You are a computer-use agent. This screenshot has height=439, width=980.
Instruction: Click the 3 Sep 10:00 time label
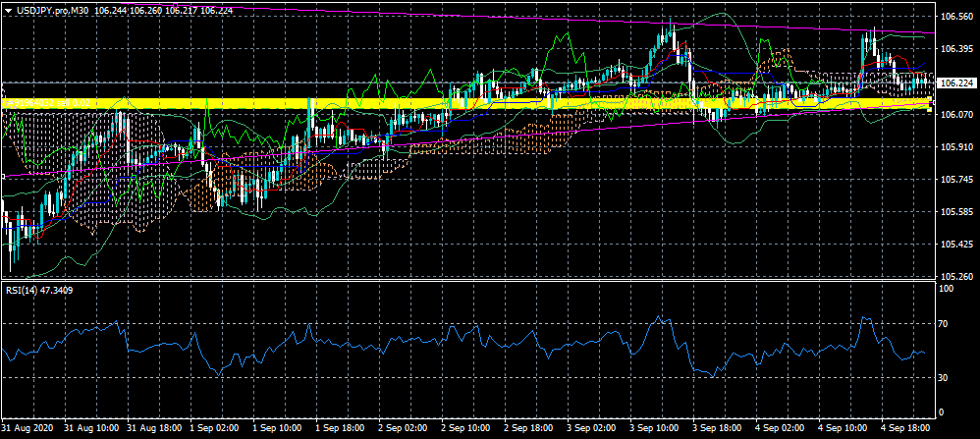point(655,428)
